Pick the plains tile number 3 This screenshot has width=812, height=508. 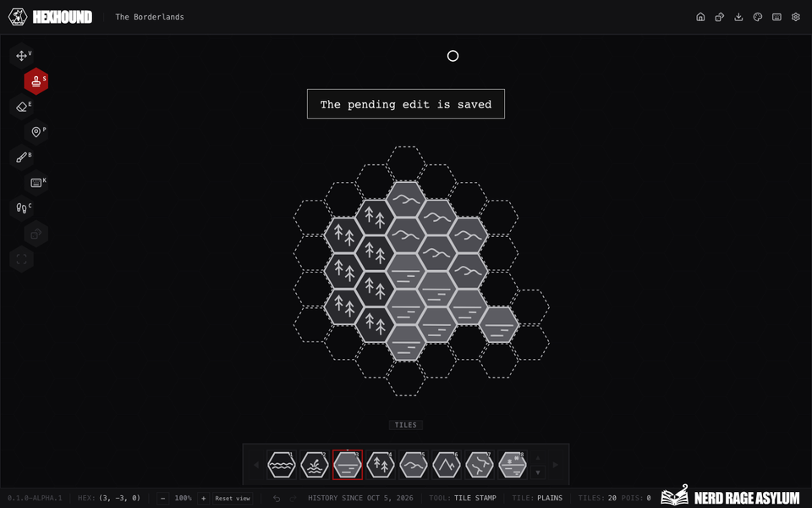348,465
